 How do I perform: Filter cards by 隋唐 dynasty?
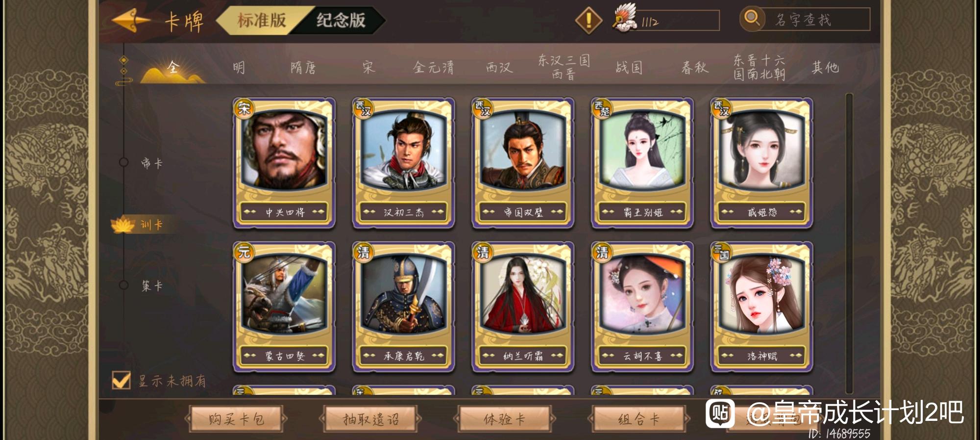[x=303, y=67]
